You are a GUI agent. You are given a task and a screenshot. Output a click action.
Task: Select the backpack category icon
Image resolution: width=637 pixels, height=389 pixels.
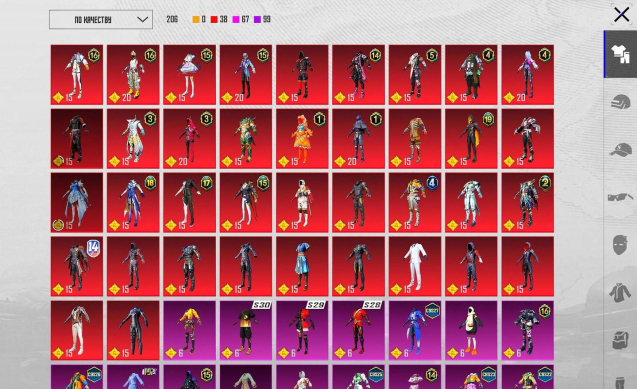tap(620, 340)
